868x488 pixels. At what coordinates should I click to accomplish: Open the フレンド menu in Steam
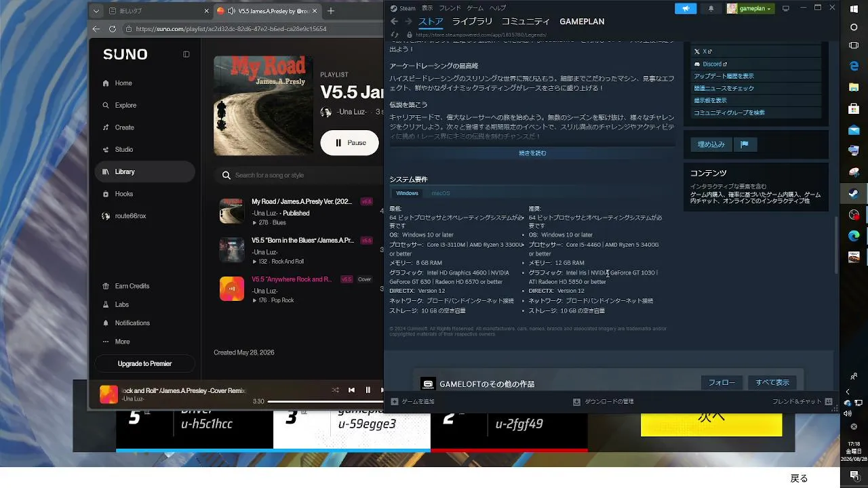[x=450, y=8]
